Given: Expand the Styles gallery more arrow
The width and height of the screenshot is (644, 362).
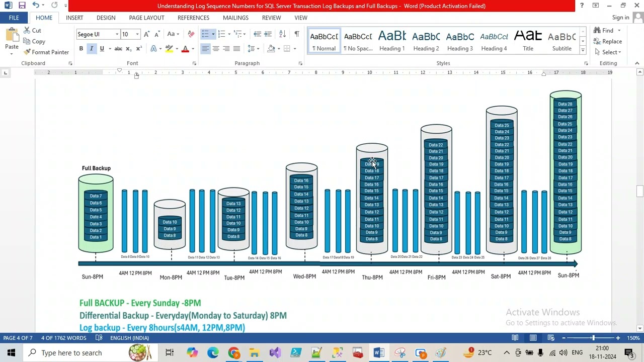Looking at the screenshot, I should click(583, 50).
